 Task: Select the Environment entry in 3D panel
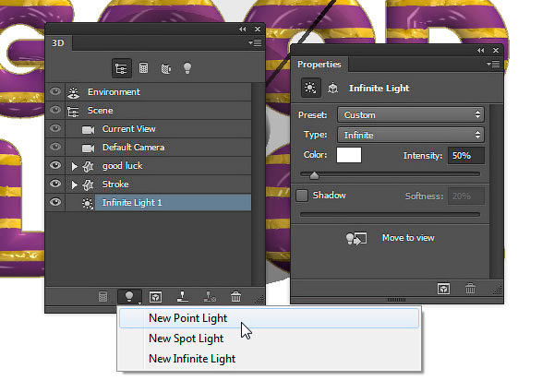(x=149, y=91)
